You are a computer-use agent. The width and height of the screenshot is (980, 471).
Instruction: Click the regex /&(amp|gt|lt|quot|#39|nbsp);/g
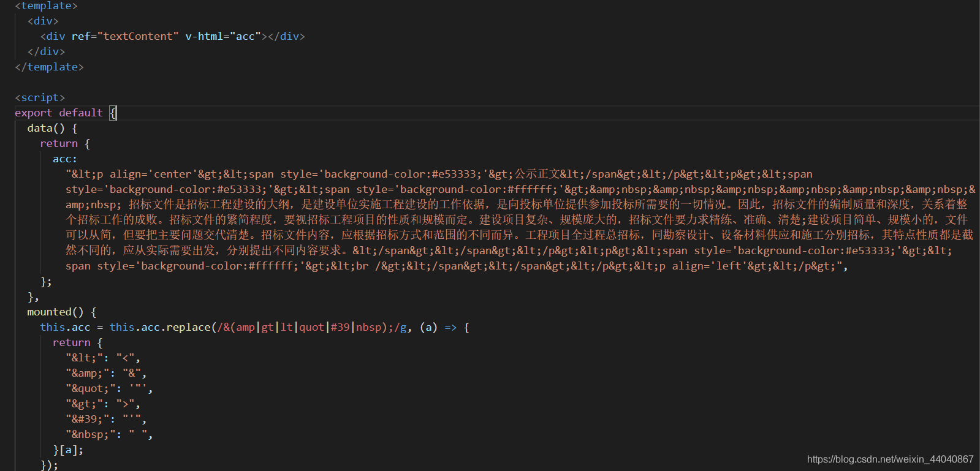311,327
